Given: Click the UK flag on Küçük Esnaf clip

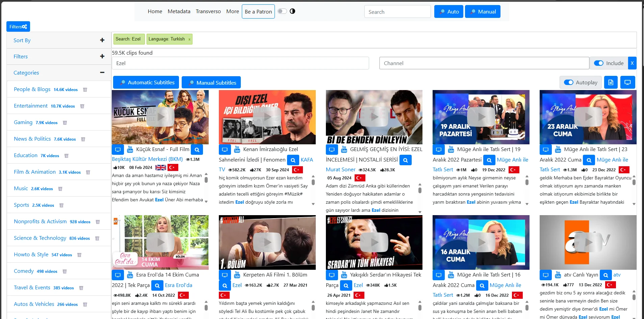Looking at the screenshot, I should pyautogui.click(x=160, y=167).
